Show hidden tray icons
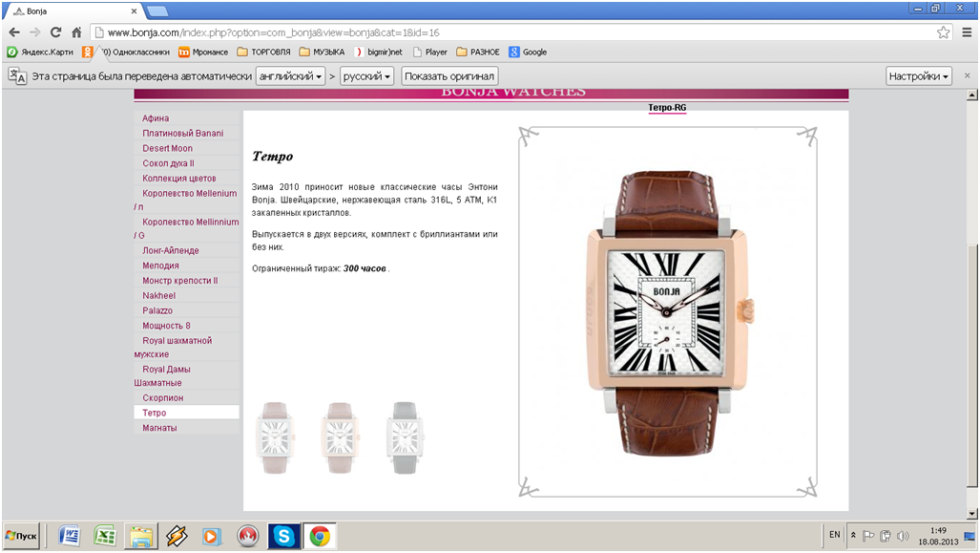 (853, 536)
